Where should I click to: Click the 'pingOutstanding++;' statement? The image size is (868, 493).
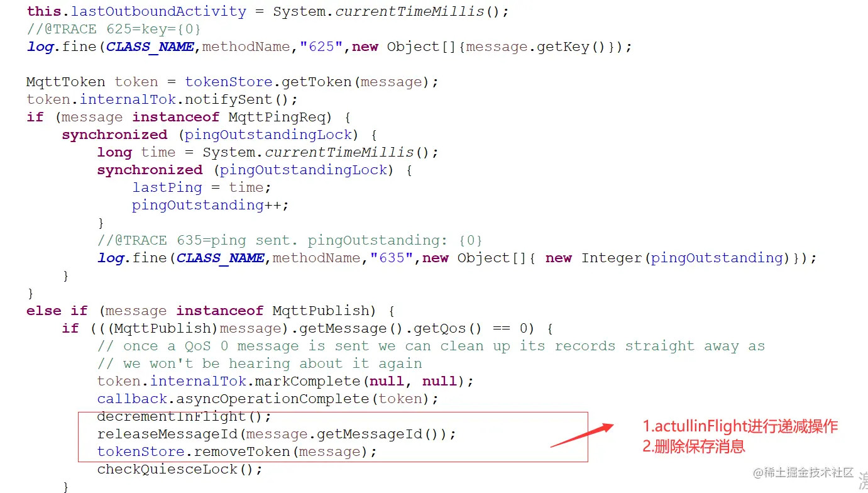coord(211,205)
